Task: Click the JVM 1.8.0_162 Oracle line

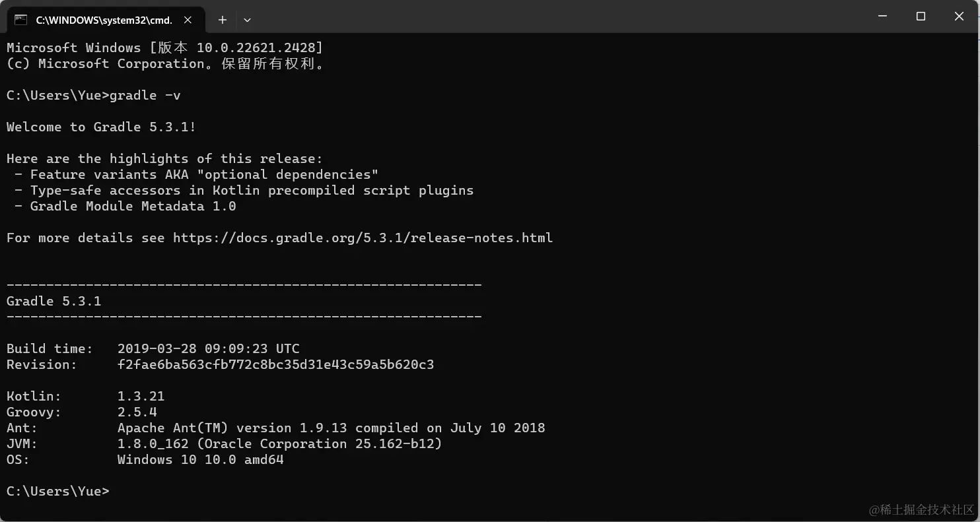Action: tap(279, 444)
